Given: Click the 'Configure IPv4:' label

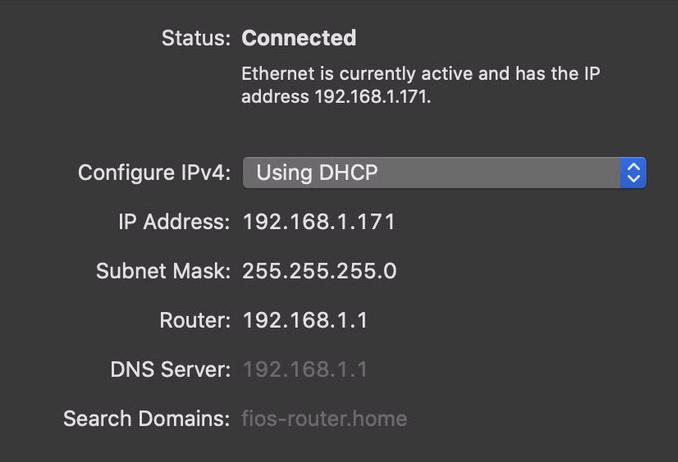Looking at the screenshot, I should (x=154, y=172).
